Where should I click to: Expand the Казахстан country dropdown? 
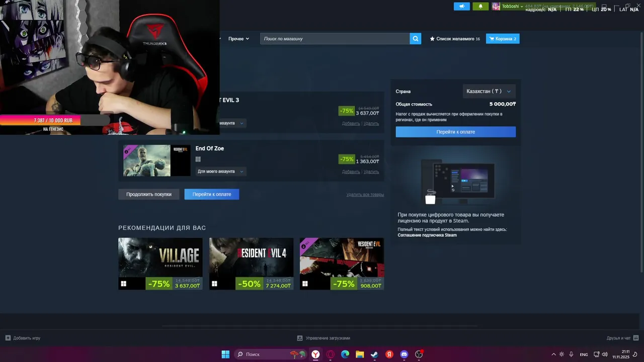coord(489,91)
